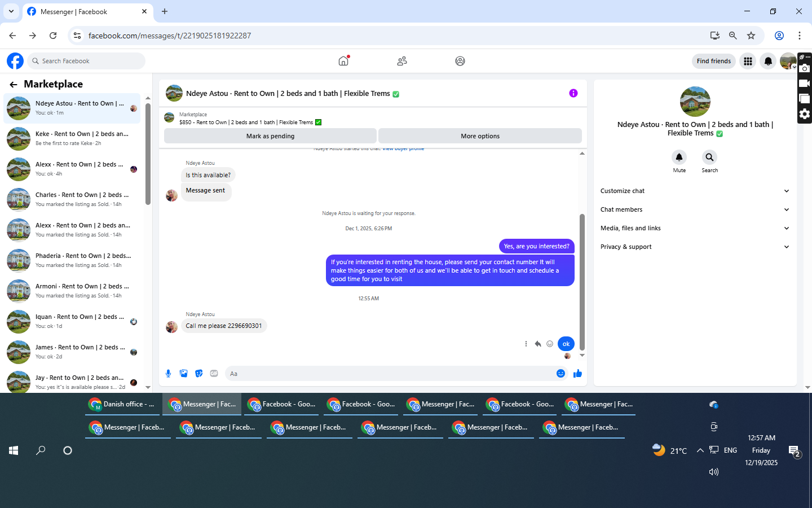Viewport: 812px width, 508px height.
Task: Send a thumbs-up like
Action: (577, 373)
